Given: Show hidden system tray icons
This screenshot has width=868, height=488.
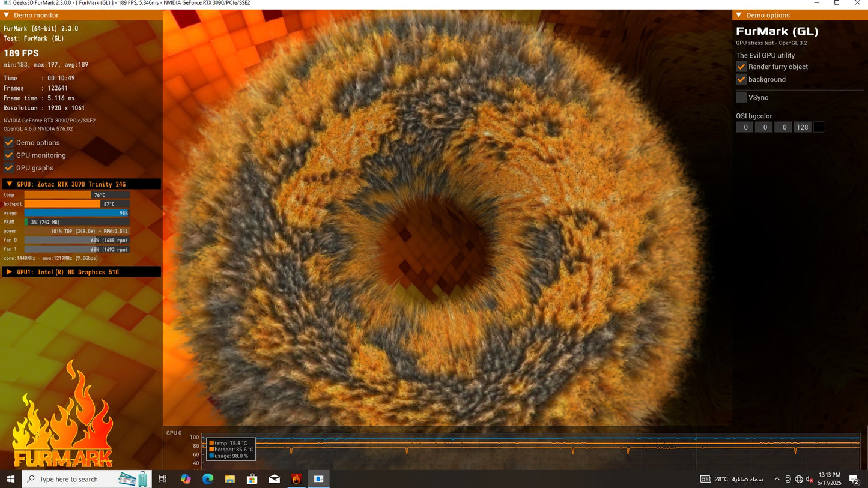Looking at the screenshot, I should click(777, 479).
